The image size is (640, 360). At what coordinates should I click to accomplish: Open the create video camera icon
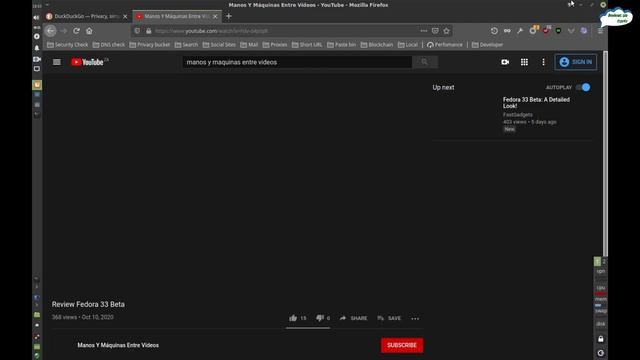pyautogui.click(x=505, y=62)
